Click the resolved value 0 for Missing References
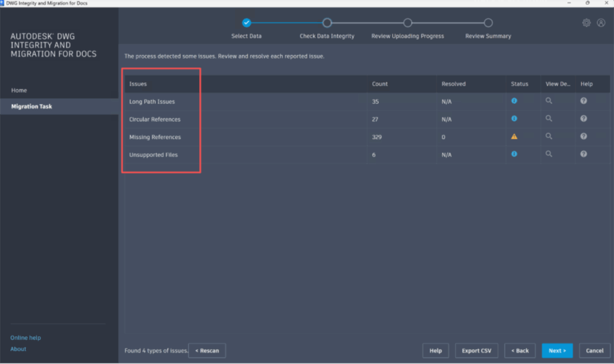Viewport: 614px width, 364px height. point(443,137)
